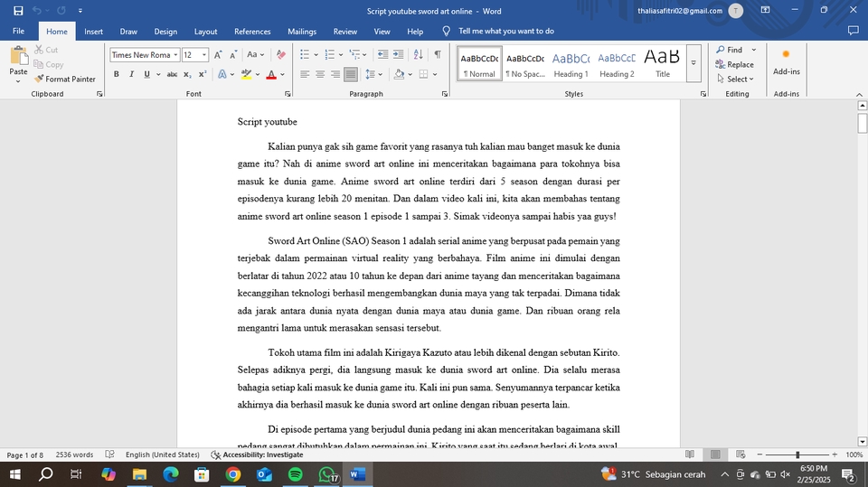
Task: Open Spotify from the taskbar
Action: coord(296,474)
